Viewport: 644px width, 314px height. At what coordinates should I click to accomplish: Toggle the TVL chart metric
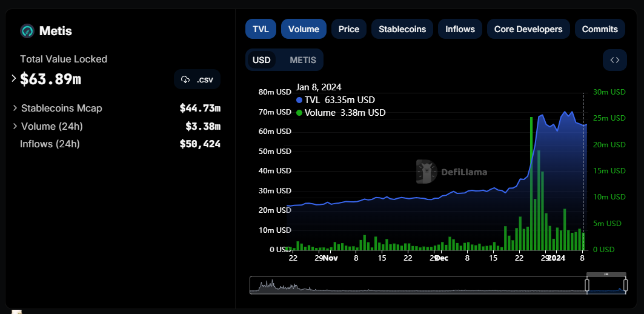pyautogui.click(x=261, y=29)
